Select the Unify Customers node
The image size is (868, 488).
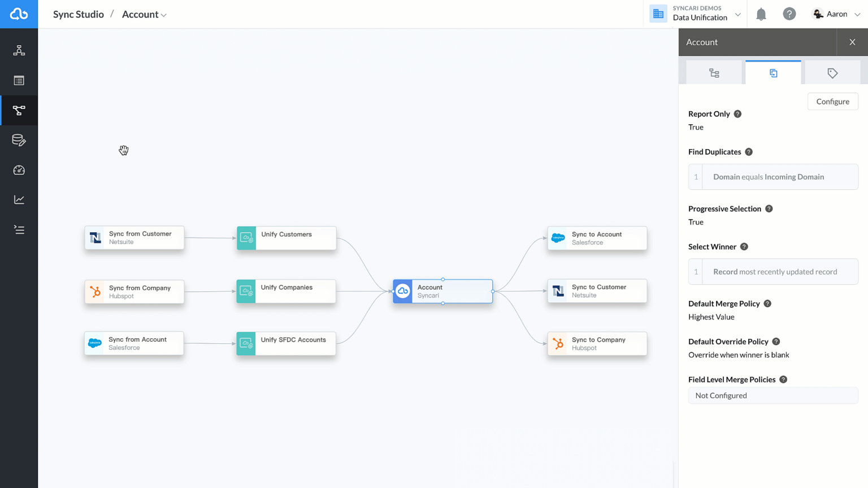click(x=287, y=238)
